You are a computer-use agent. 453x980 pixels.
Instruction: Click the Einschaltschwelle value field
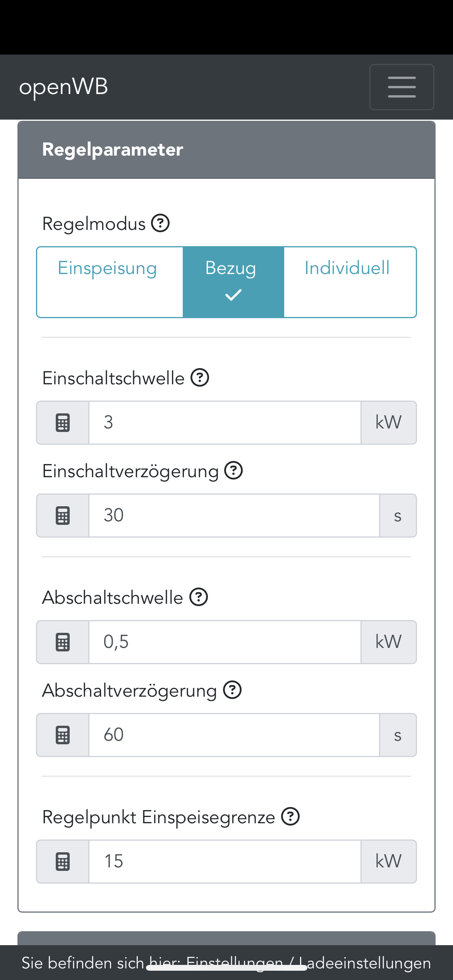[x=225, y=423]
